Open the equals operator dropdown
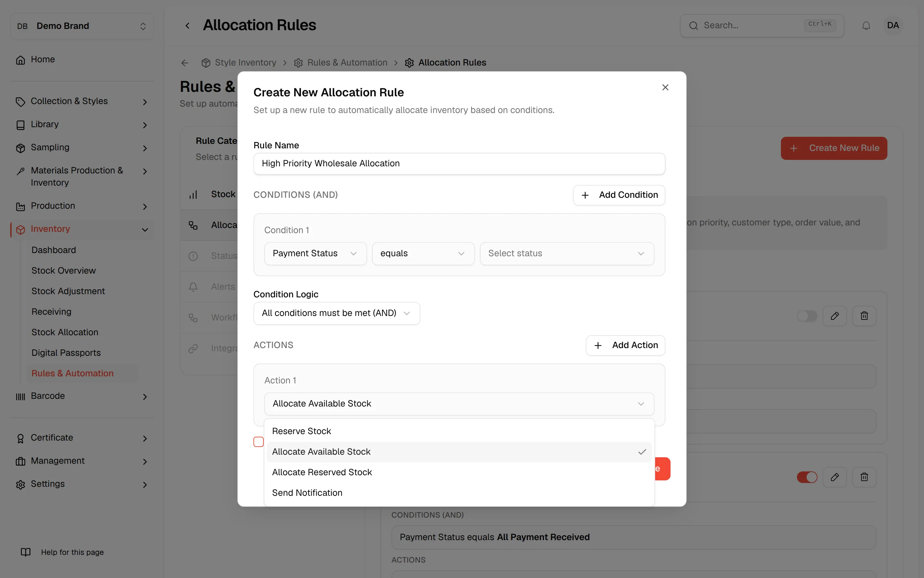The image size is (924, 578). pyautogui.click(x=423, y=253)
